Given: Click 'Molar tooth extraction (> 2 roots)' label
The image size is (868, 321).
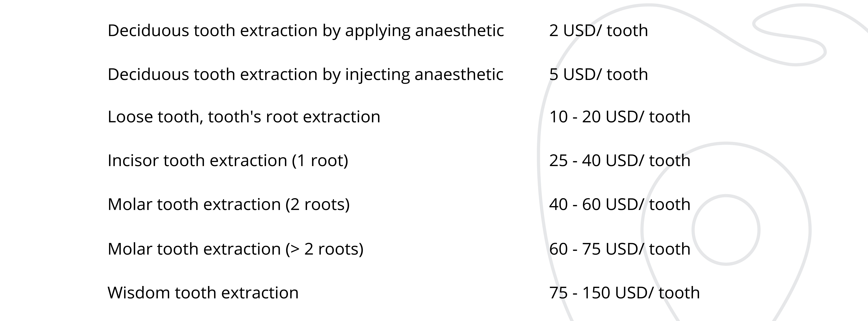Looking at the screenshot, I should pos(236,249).
